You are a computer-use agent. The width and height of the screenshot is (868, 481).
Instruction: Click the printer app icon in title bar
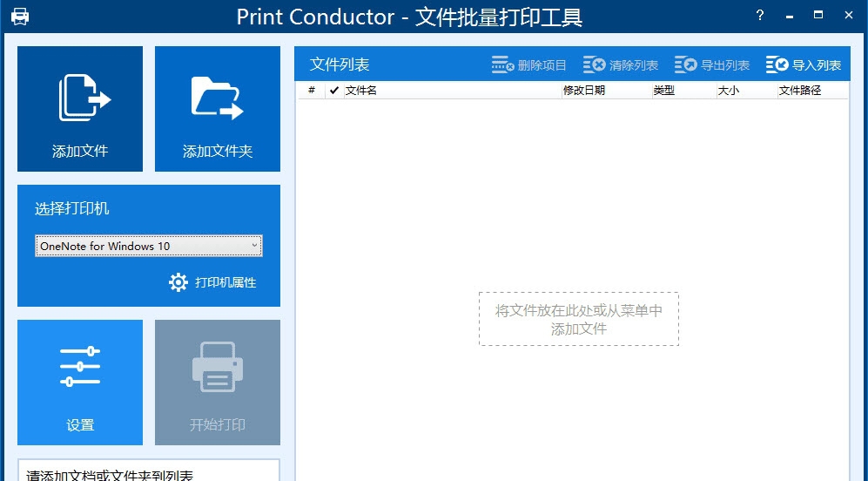point(20,17)
